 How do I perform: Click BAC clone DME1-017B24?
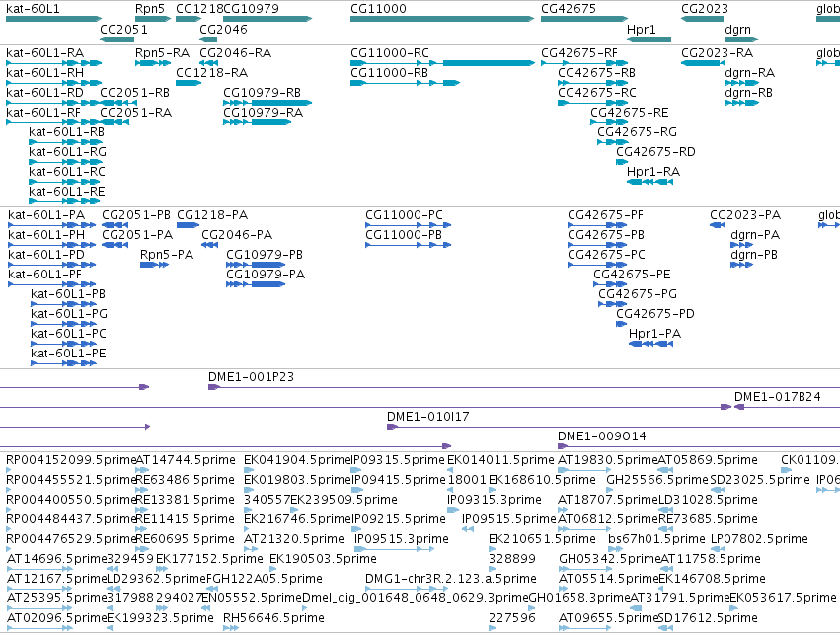[787, 407]
